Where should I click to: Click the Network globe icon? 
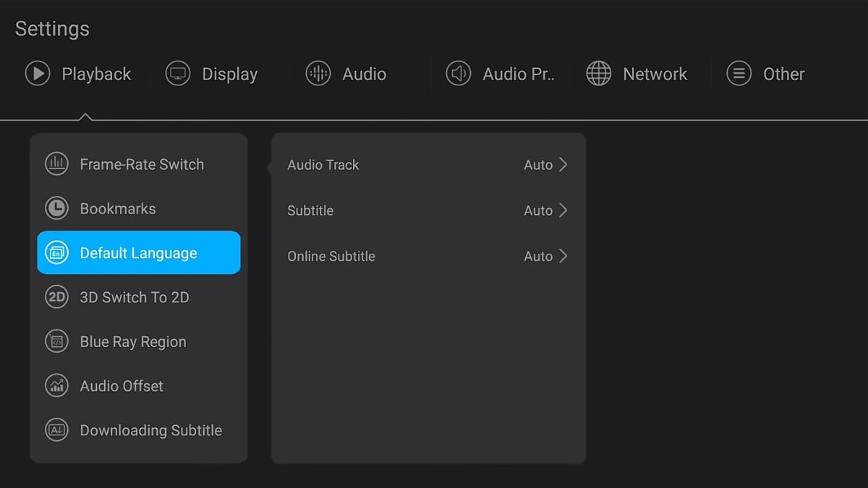coord(598,74)
